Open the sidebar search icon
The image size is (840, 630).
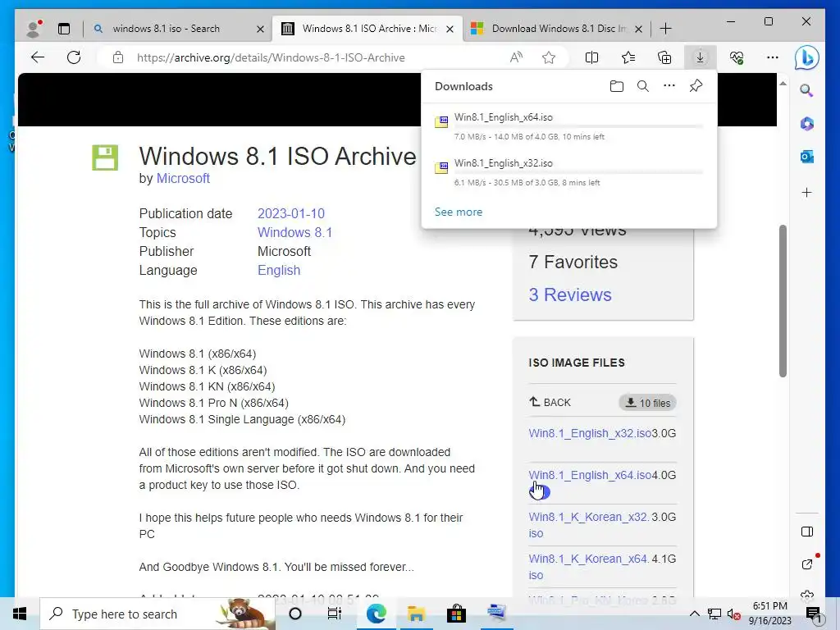click(807, 90)
